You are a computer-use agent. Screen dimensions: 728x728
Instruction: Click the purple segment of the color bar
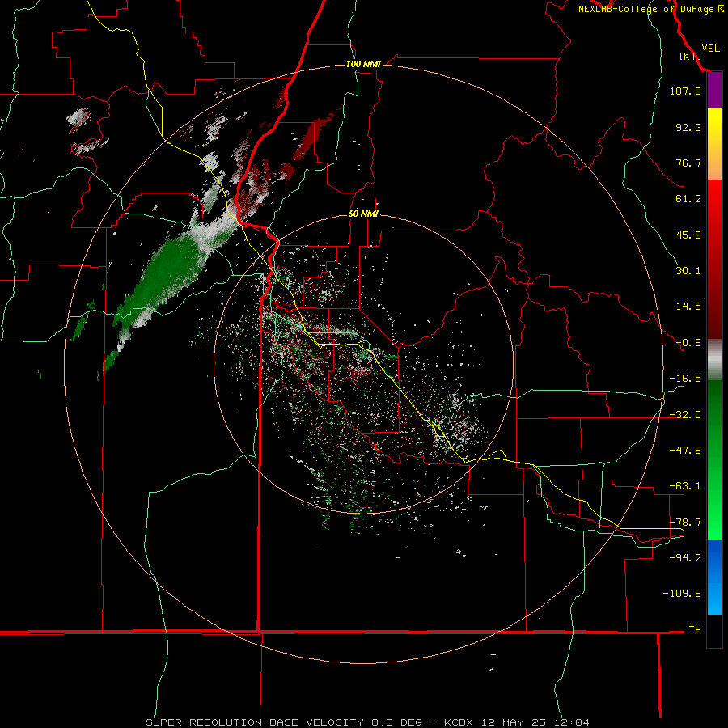[x=714, y=91]
